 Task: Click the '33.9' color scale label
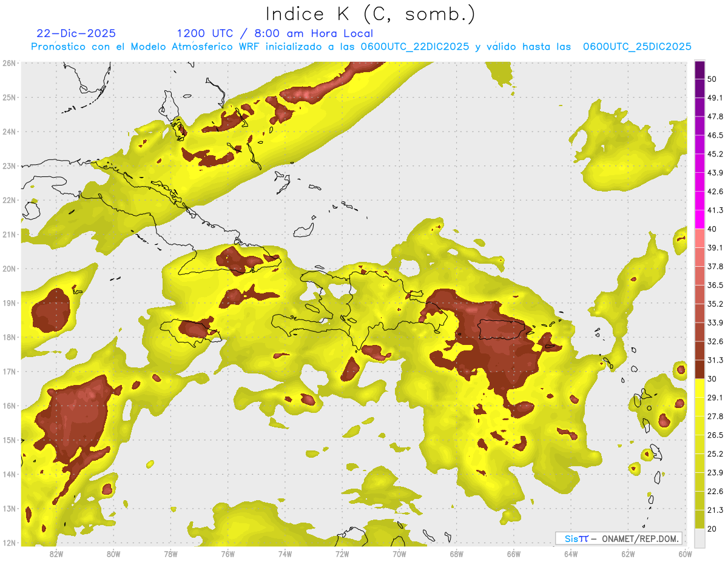715,323
